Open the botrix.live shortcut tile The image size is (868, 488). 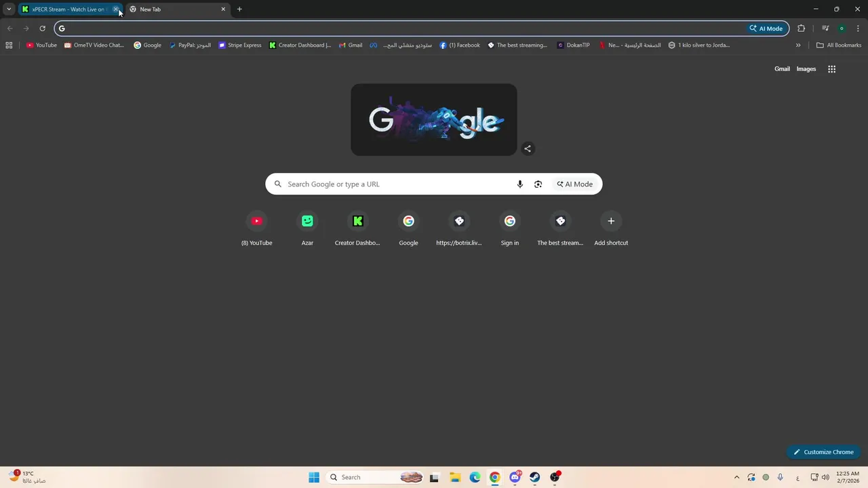(459, 228)
